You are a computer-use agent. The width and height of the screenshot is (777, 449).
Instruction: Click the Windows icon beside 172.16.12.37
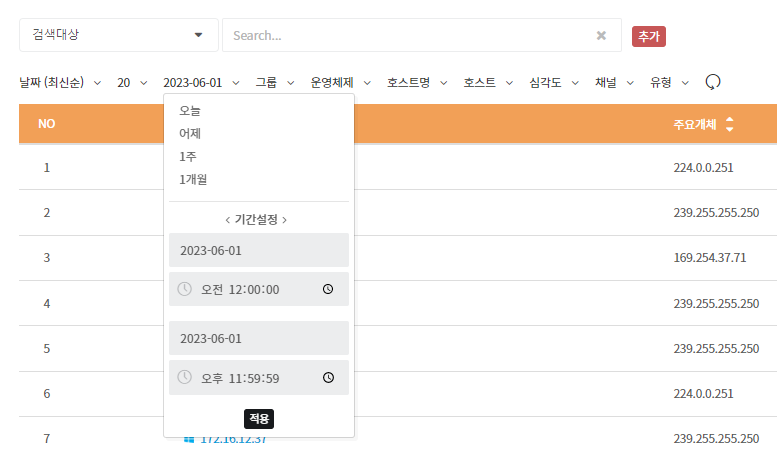pos(188,439)
